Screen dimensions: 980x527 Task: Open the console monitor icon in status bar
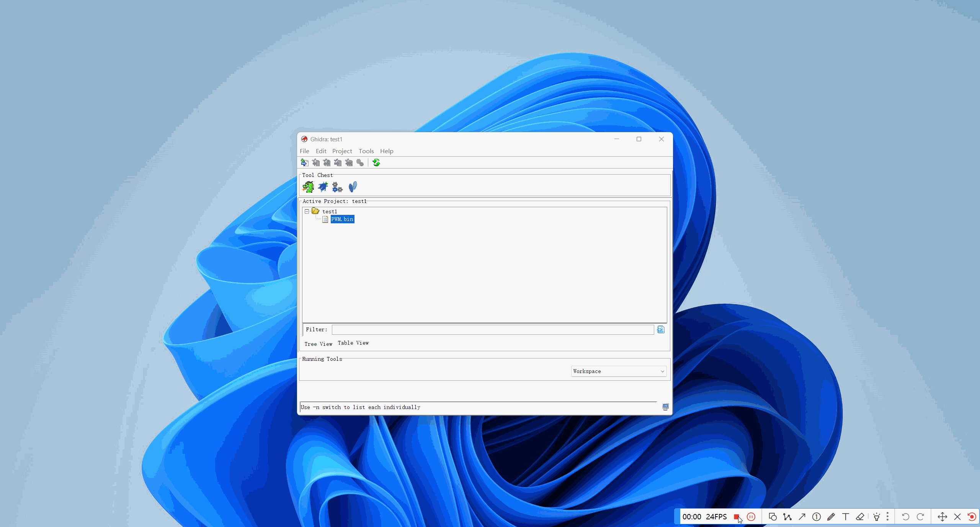[x=665, y=407]
